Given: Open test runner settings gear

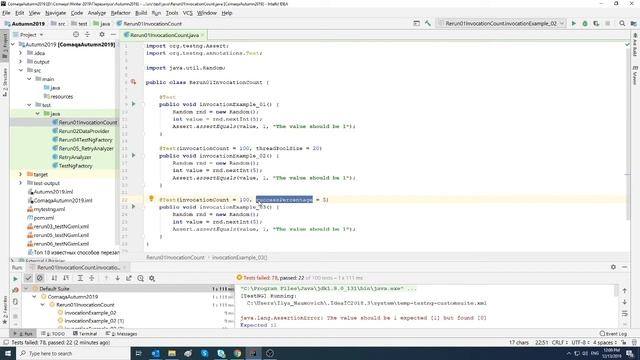Looking at the screenshot, I should [152, 278].
